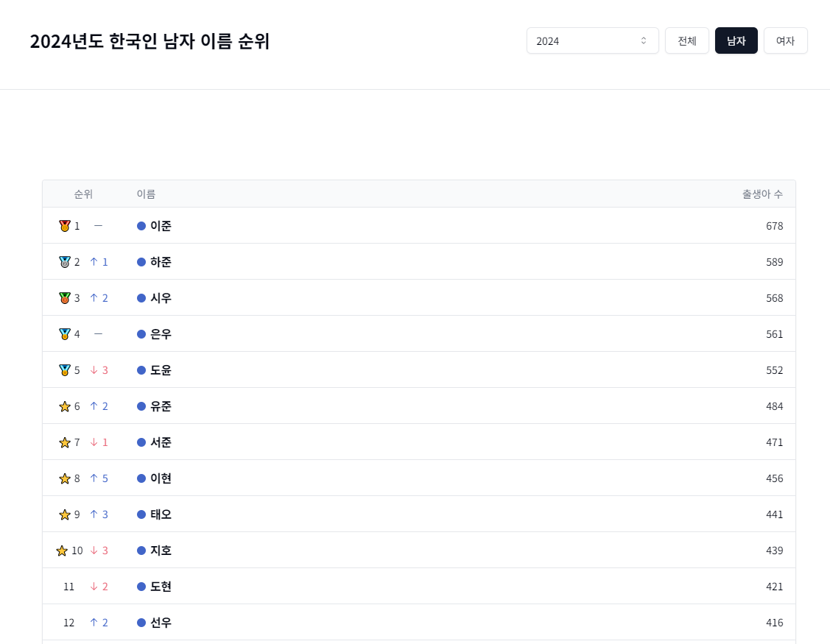Click the birth count 456

(775, 478)
